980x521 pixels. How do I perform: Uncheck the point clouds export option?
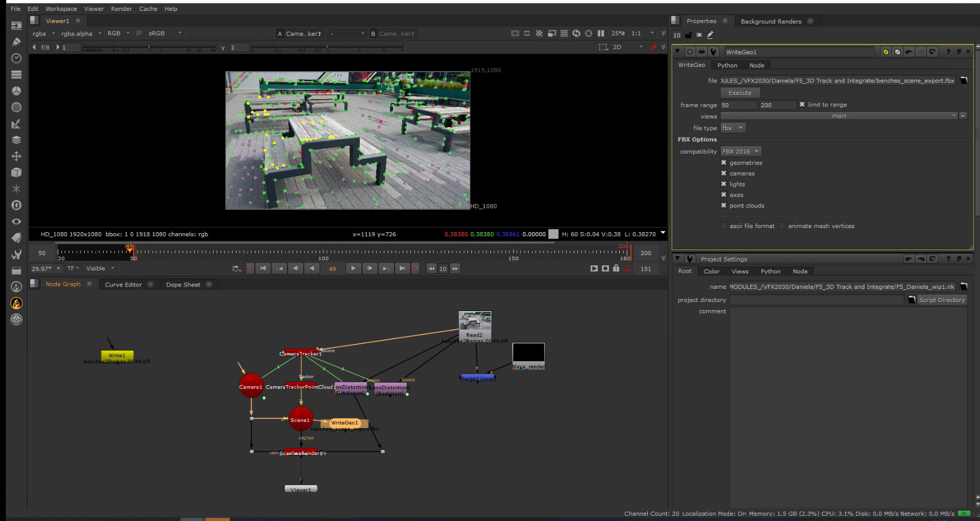pyautogui.click(x=723, y=206)
